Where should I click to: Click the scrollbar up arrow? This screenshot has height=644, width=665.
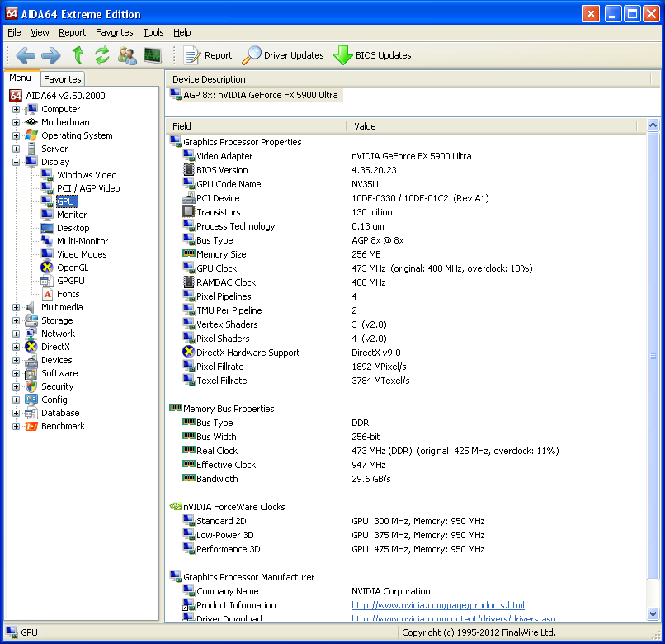pyautogui.click(x=653, y=125)
